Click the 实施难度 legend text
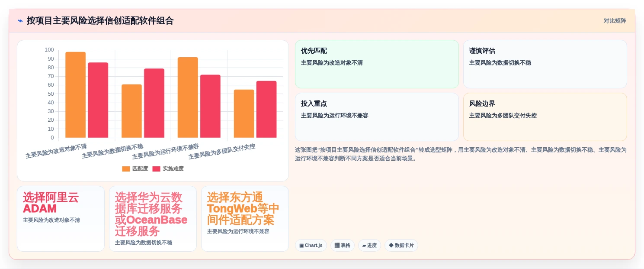This screenshot has width=644, height=269. pos(173,169)
